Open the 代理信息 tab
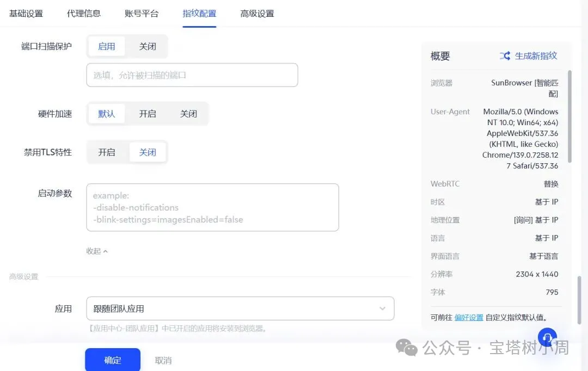The image size is (588, 371). (84, 14)
